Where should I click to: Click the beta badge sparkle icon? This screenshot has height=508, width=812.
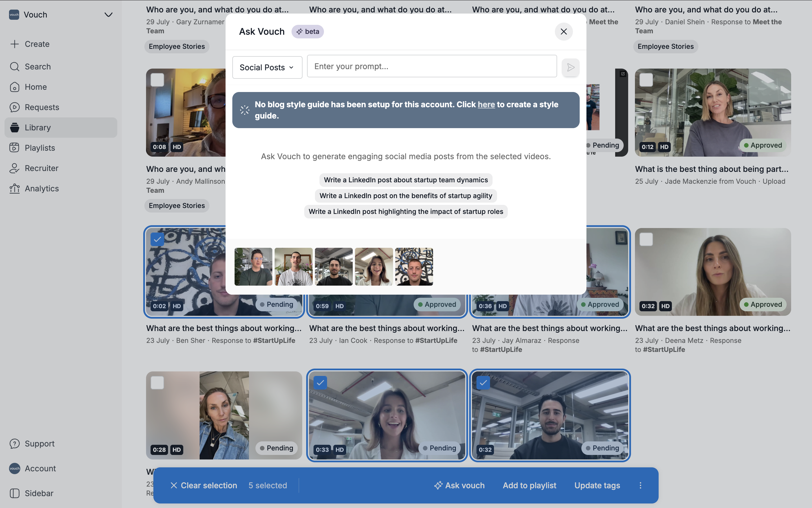pyautogui.click(x=299, y=32)
